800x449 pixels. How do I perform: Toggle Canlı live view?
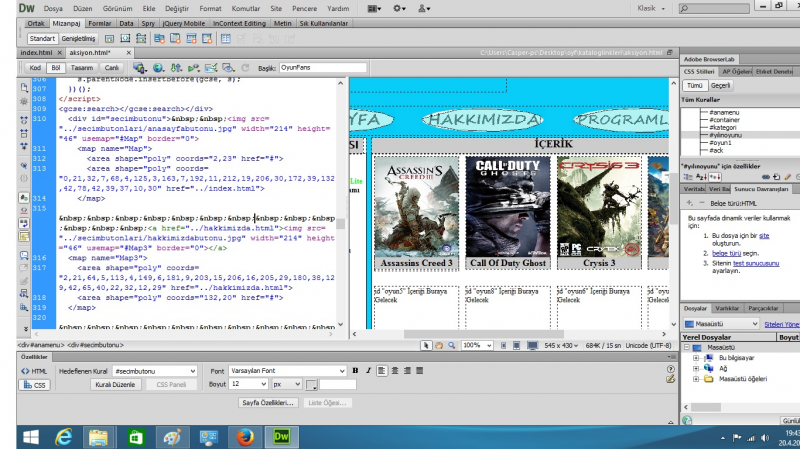(111, 67)
